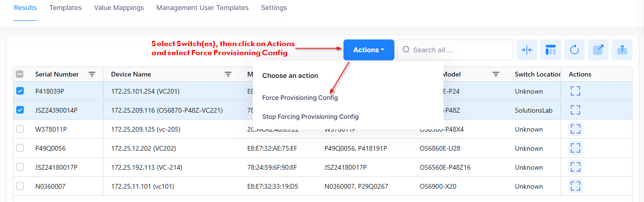Go to Management User Templates tab
Viewport: 644px width, 202px height.
pos(202,8)
